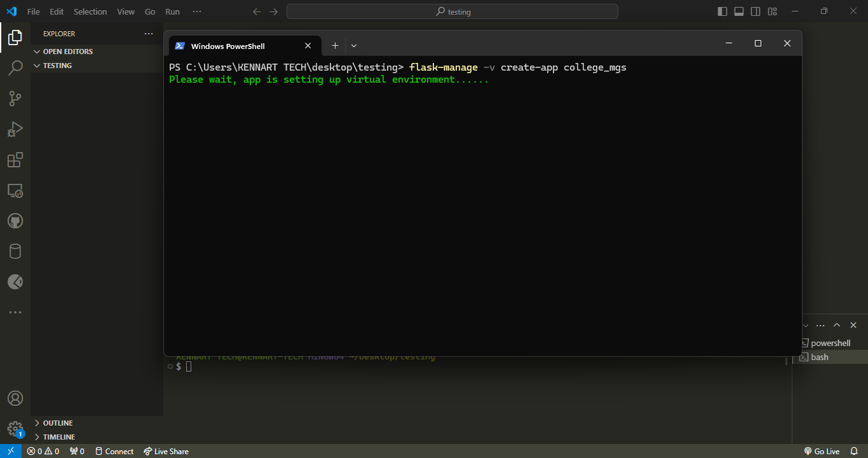Screen dimensions: 868x458
Task: Open the terminal profiles dropdown chevron
Action: (x=354, y=45)
